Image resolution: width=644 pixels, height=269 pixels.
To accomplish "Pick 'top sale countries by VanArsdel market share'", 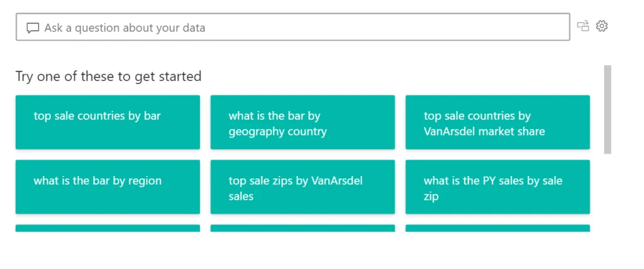I will pyautogui.click(x=498, y=123).
